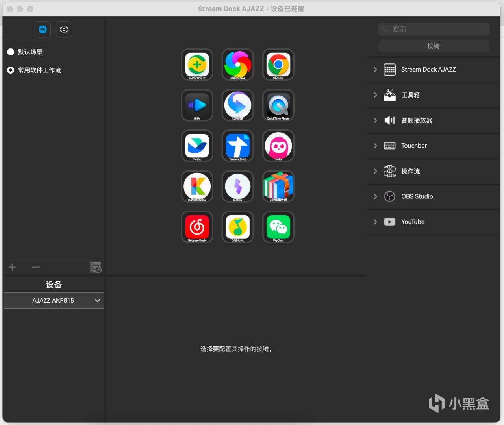Select the Feishu key
The image size is (504, 425).
pos(197,146)
